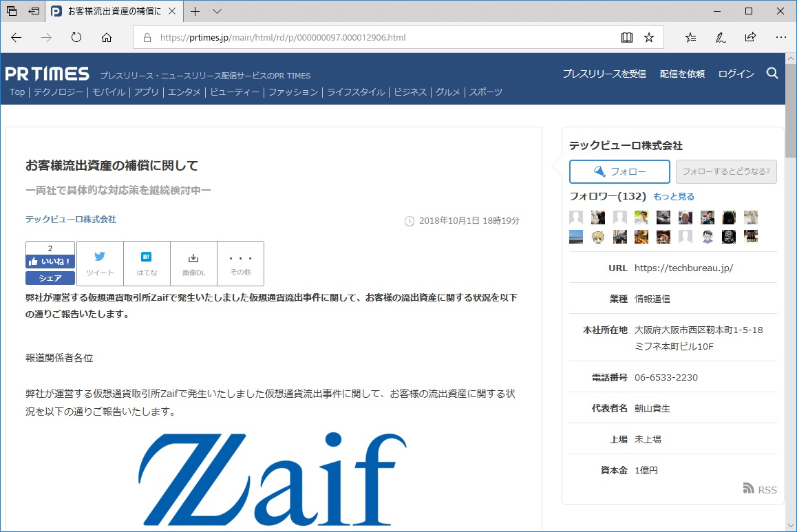Click the テックビューロ株式会社 company link

click(72, 220)
